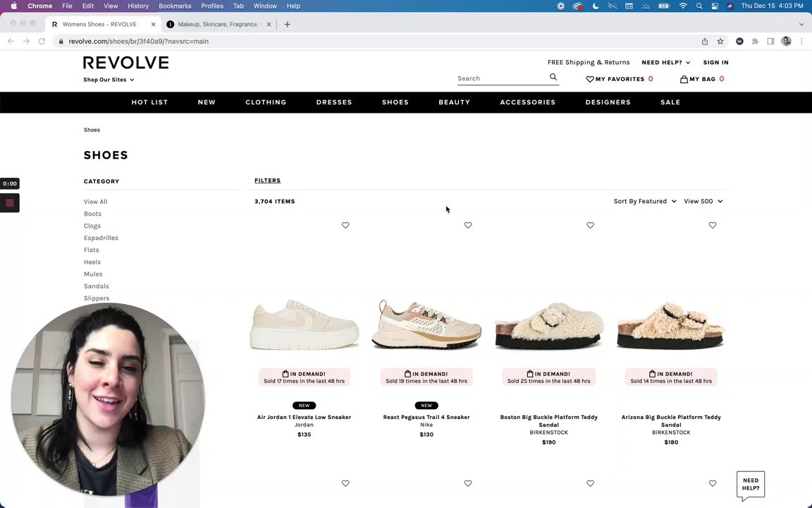
Task: Open the Filters link
Action: coord(267,181)
